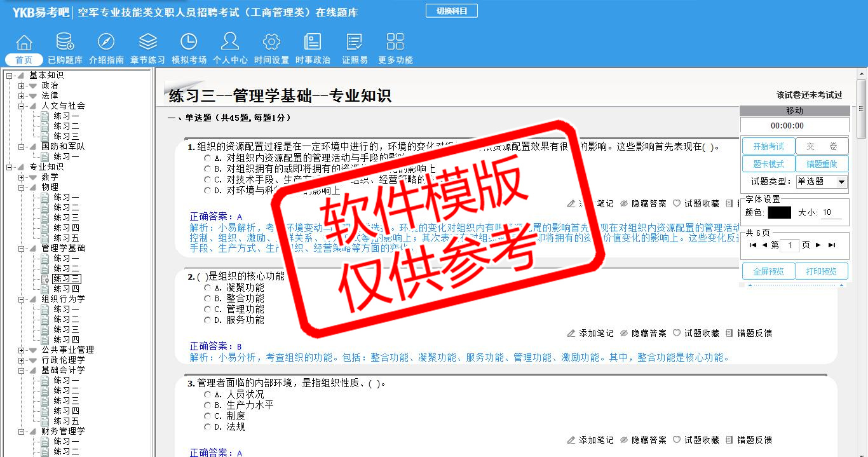
Task: Open 证照易 checklist icon
Action: [355, 42]
